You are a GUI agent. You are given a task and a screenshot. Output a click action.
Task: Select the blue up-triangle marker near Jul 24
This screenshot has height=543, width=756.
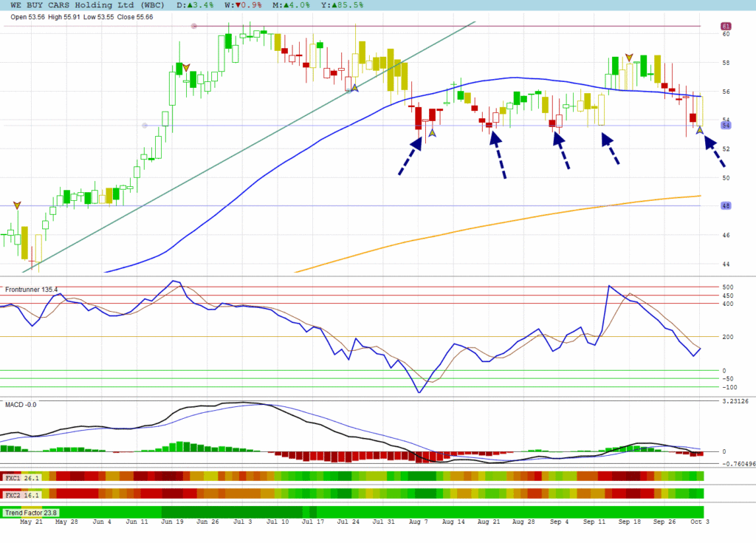[354, 88]
